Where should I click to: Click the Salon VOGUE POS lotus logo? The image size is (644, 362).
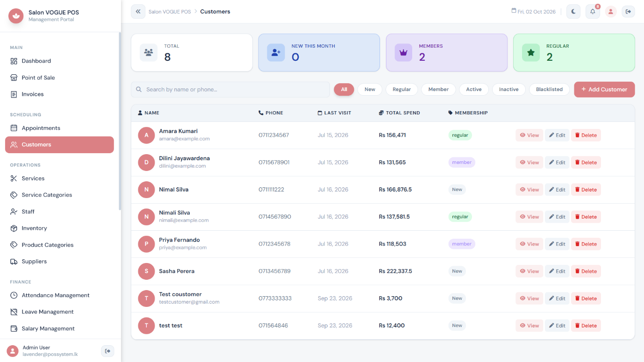pos(16,16)
